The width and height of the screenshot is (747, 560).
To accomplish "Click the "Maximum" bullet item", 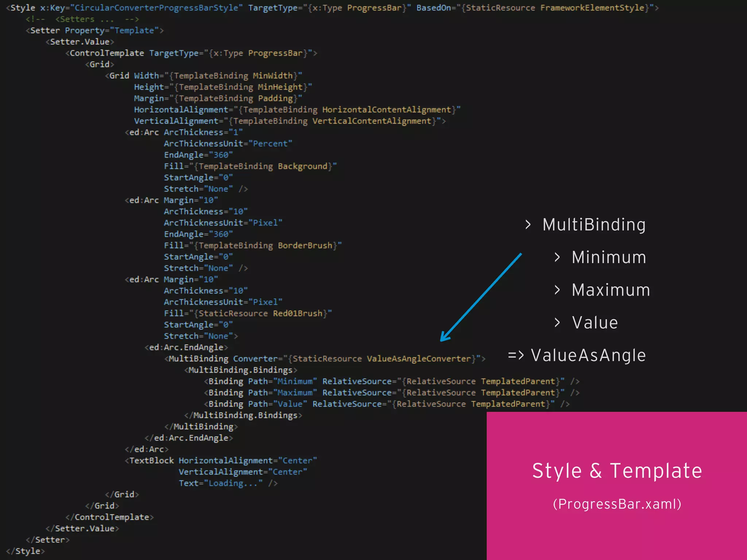I will [611, 290].
